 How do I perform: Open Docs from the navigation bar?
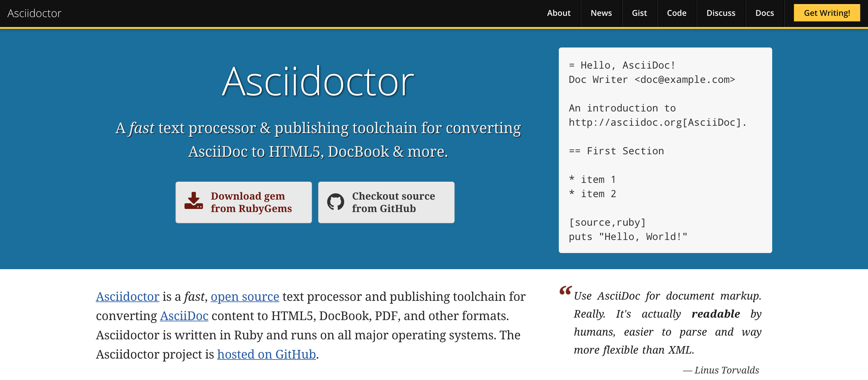tap(764, 13)
